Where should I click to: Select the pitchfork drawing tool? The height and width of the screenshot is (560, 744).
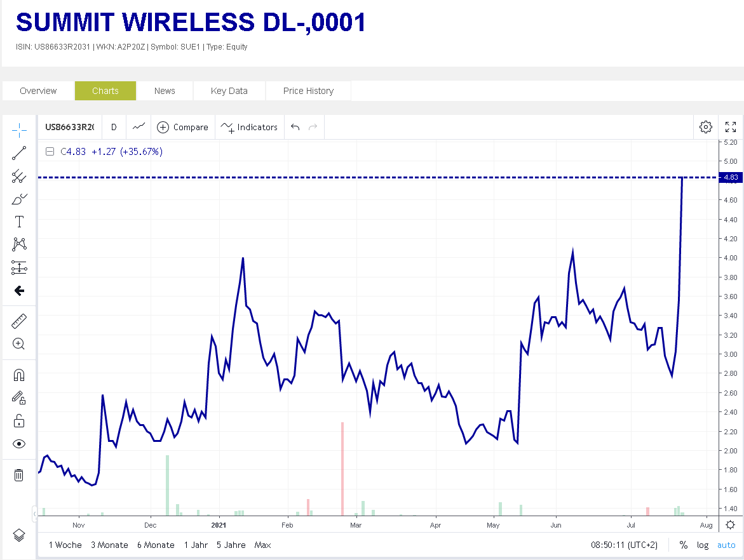tap(19, 176)
